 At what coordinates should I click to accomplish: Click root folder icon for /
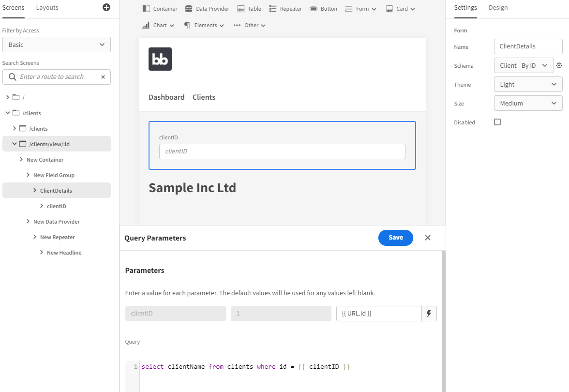coord(16,97)
